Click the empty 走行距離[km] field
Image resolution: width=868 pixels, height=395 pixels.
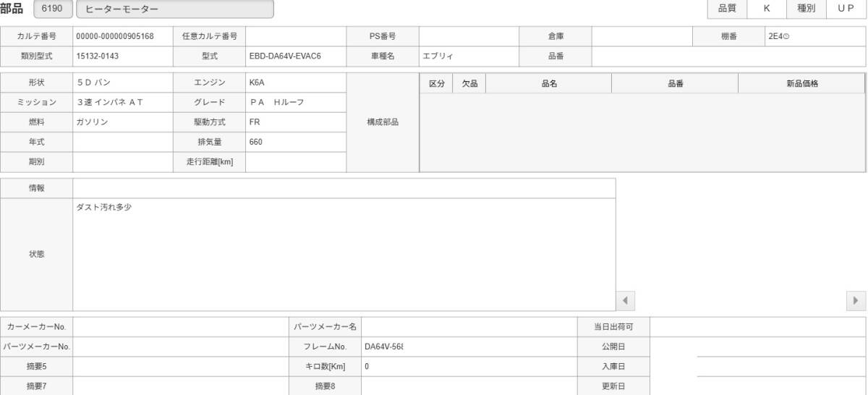pos(295,162)
